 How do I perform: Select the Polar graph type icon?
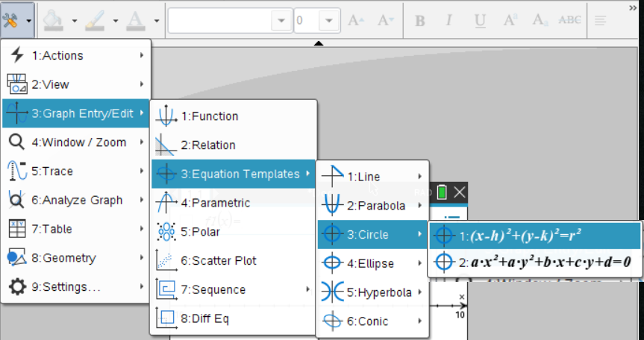(x=166, y=231)
